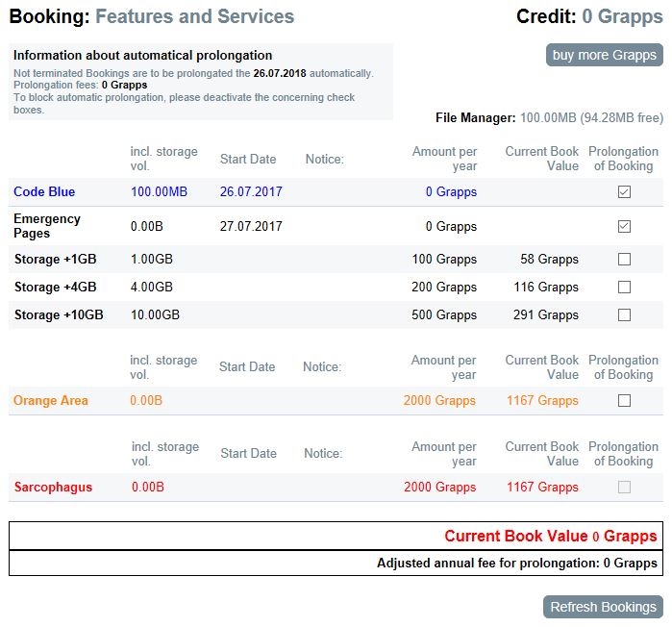Click Orange Area's 1167 Grapps book value
This screenshot has height=627, width=672.
542,400
